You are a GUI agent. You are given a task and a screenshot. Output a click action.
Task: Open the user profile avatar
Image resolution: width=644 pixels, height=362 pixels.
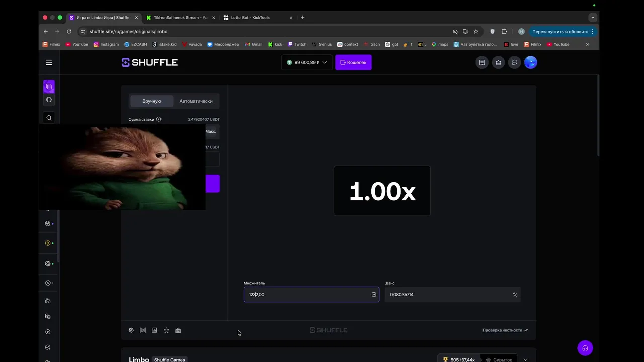(531, 62)
